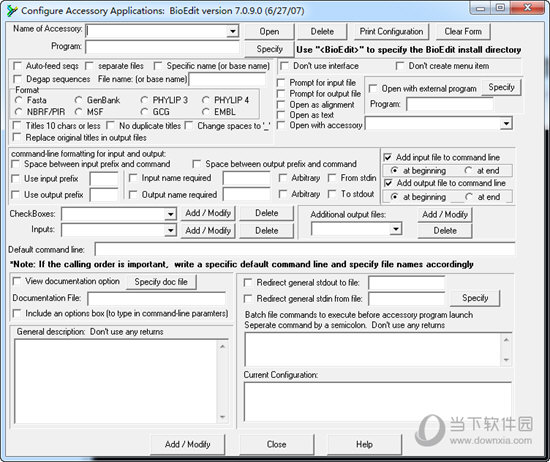Uncheck Add input file to command line

click(x=388, y=157)
